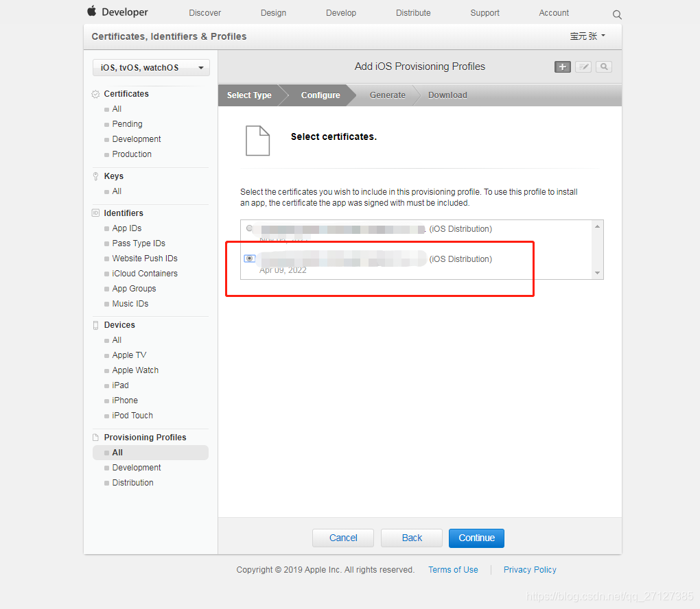Open iPod Touch devices
Image resolution: width=700 pixels, height=609 pixels.
pyautogui.click(x=132, y=416)
